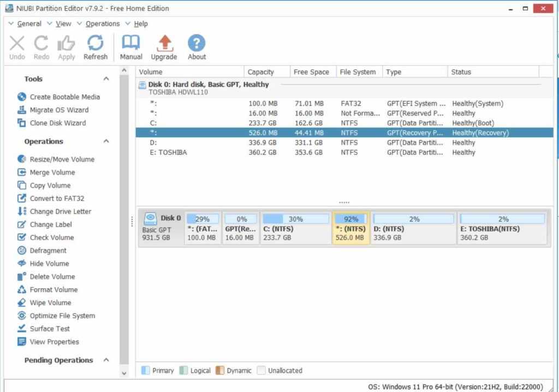Viewport: 559px width, 392px height.
Task: Sort by Free Space column header
Action: click(313, 72)
